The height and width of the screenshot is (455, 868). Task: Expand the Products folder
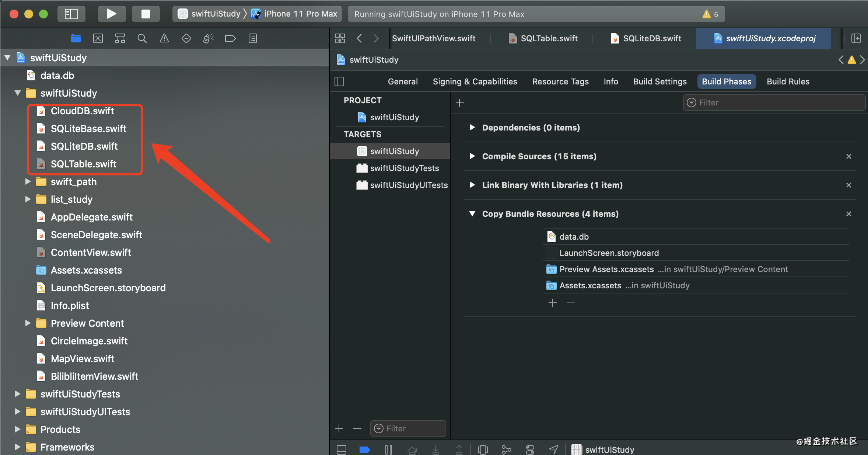pyautogui.click(x=17, y=429)
